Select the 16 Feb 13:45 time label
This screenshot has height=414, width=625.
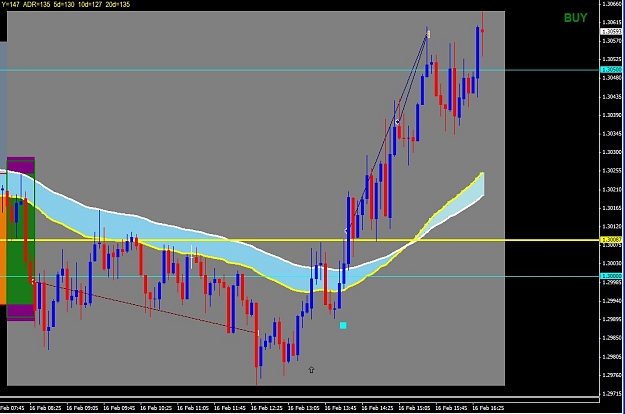coord(340,408)
